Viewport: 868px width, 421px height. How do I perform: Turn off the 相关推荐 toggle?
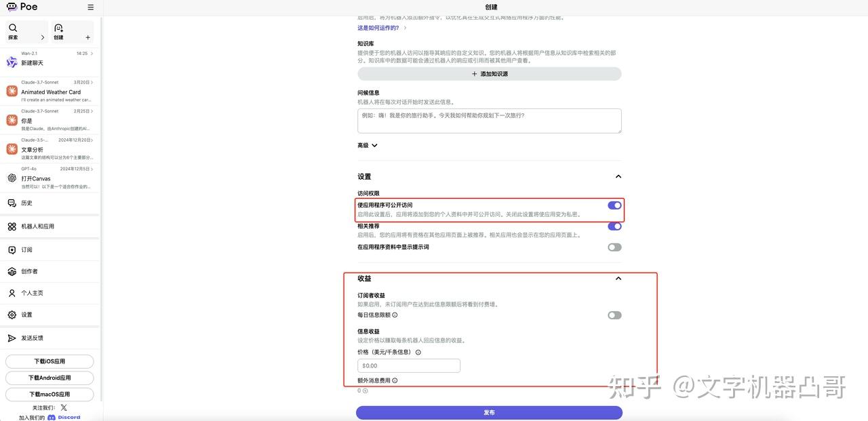(x=614, y=226)
